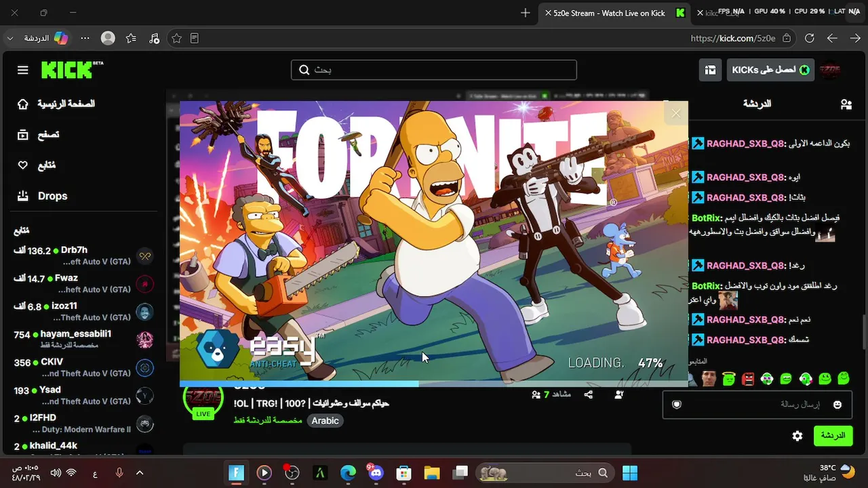
Task: Click the 5Z0E streamer avatar with LIVE badge
Action: pos(203,400)
